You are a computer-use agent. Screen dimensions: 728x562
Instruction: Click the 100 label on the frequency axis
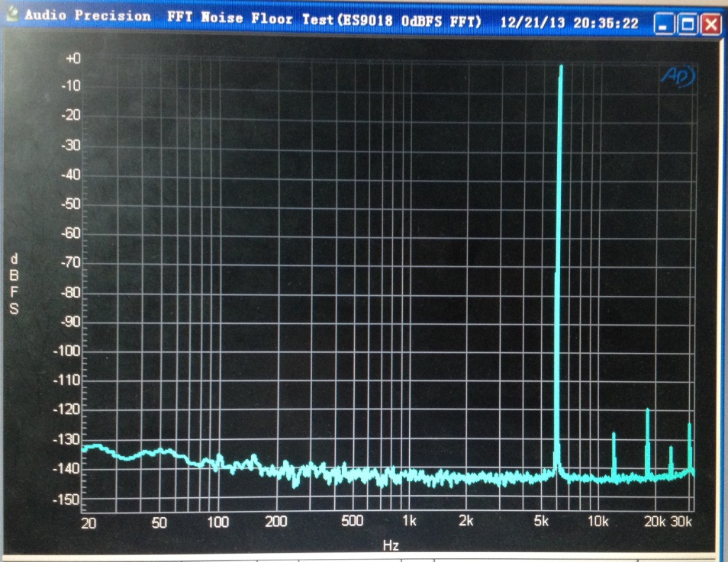(217, 522)
